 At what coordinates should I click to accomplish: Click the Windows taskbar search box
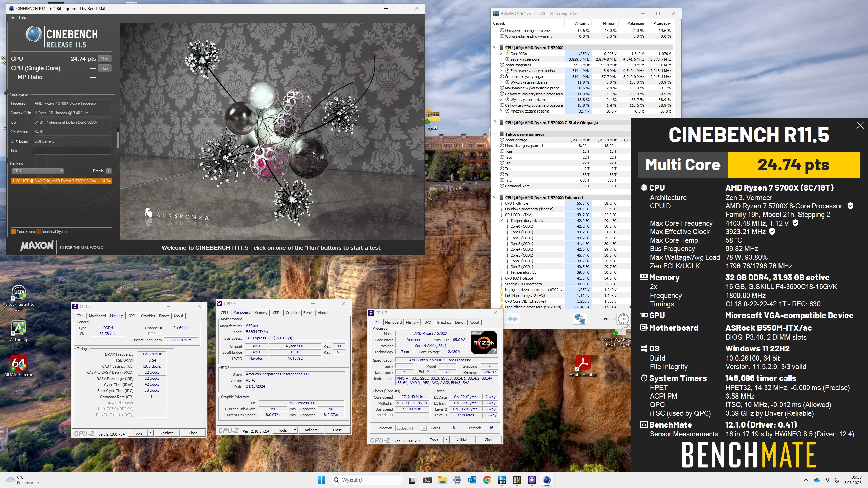pos(367,480)
